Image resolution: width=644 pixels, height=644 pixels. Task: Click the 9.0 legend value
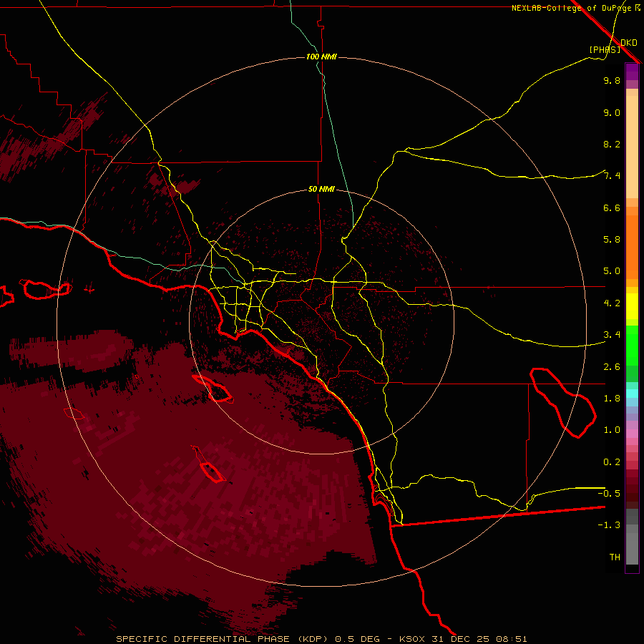pos(612,112)
